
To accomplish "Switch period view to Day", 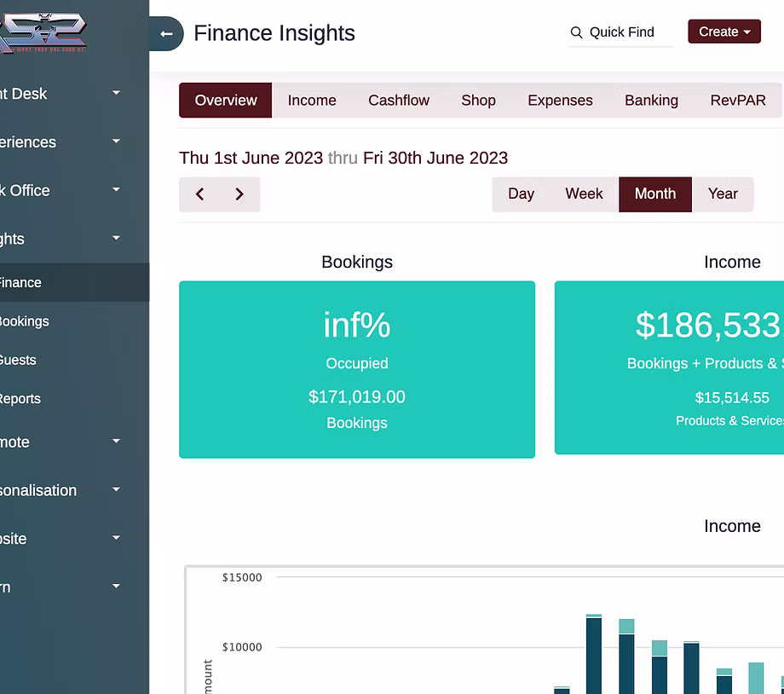I will click(x=521, y=194).
